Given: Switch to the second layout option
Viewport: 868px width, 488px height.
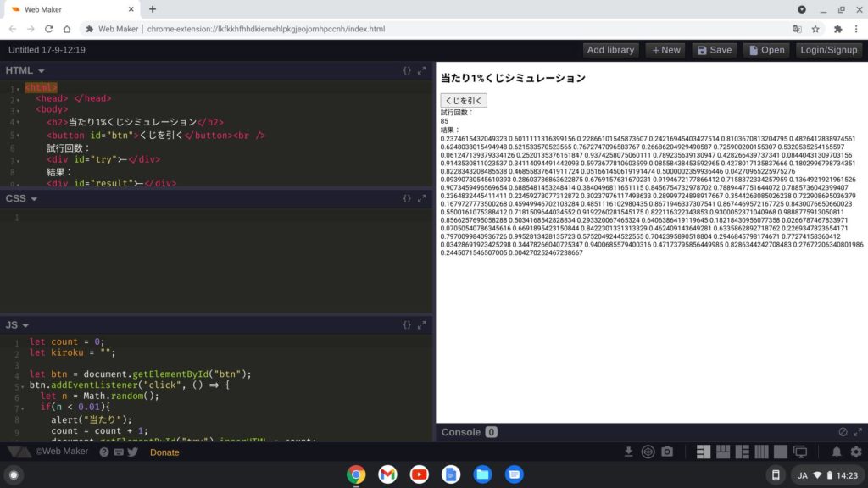Looking at the screenshot, I should (723, 452).
